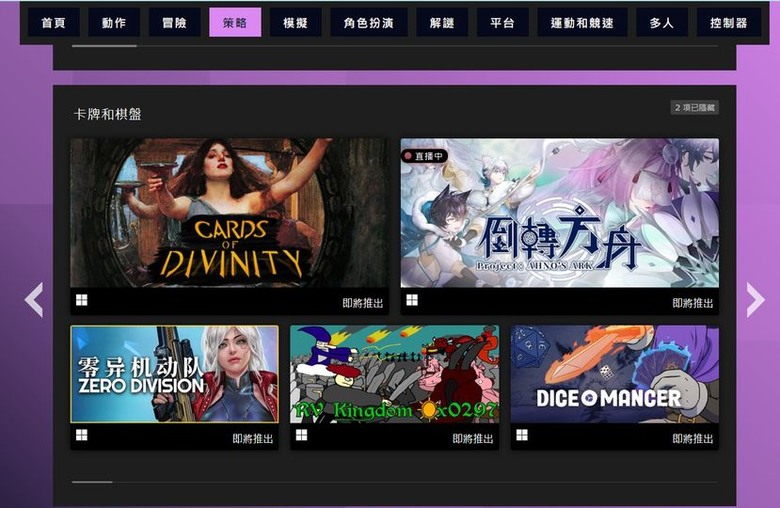The width and height of the screenshot is (780, 508).
Task: Click the left carousel arrow
Action: (34, 300)
